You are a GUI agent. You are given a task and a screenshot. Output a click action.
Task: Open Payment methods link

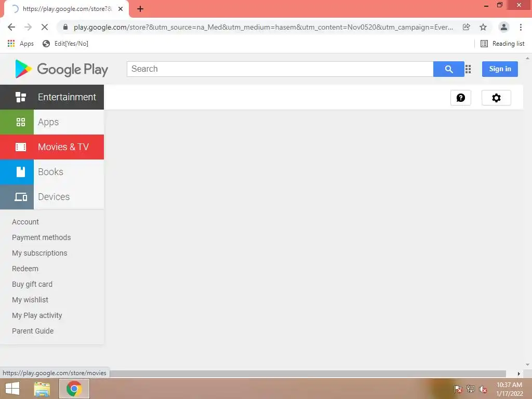42,237
